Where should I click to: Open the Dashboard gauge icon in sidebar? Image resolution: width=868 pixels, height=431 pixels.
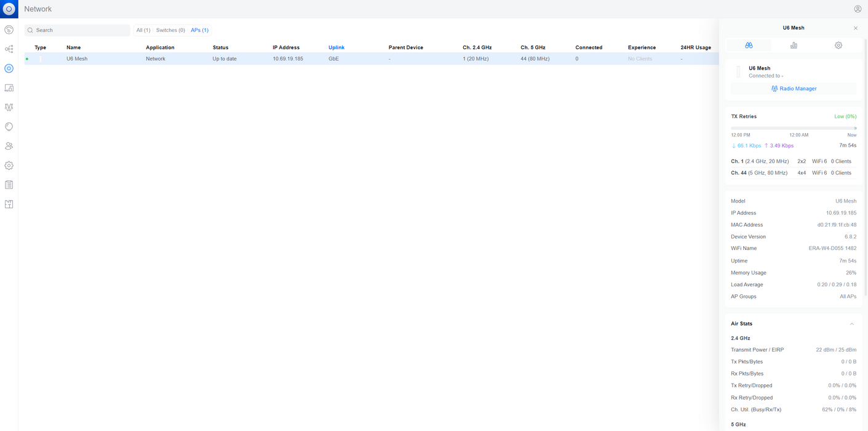(x=9, y=30)
